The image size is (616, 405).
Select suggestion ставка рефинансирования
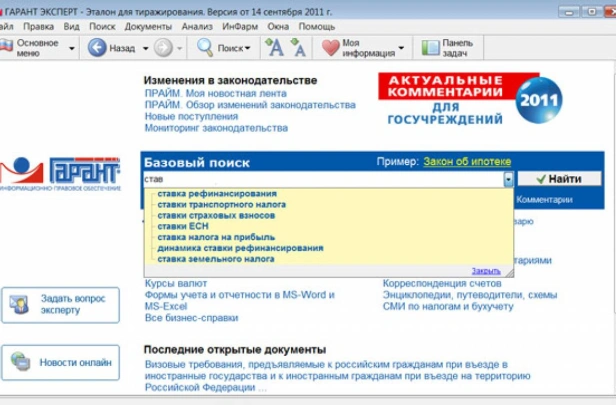click(217, 194)
